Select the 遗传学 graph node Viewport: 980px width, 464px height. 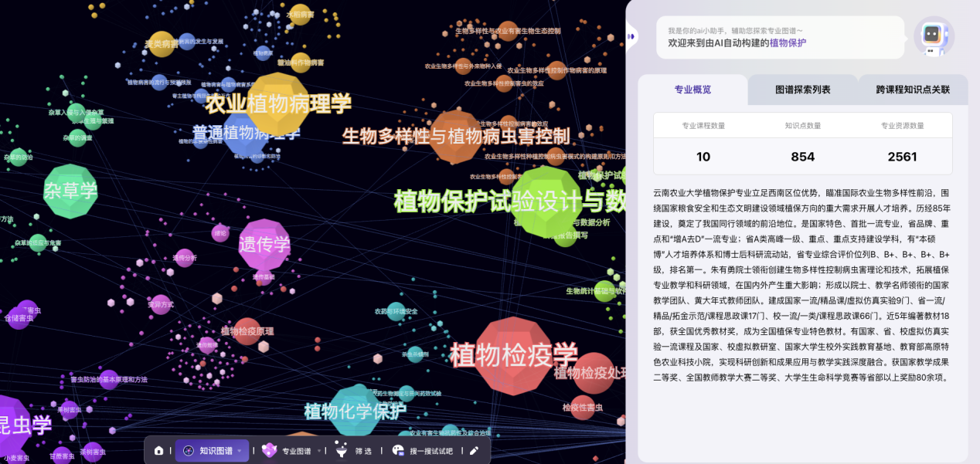pyautogui.click(x=264, y=246)
